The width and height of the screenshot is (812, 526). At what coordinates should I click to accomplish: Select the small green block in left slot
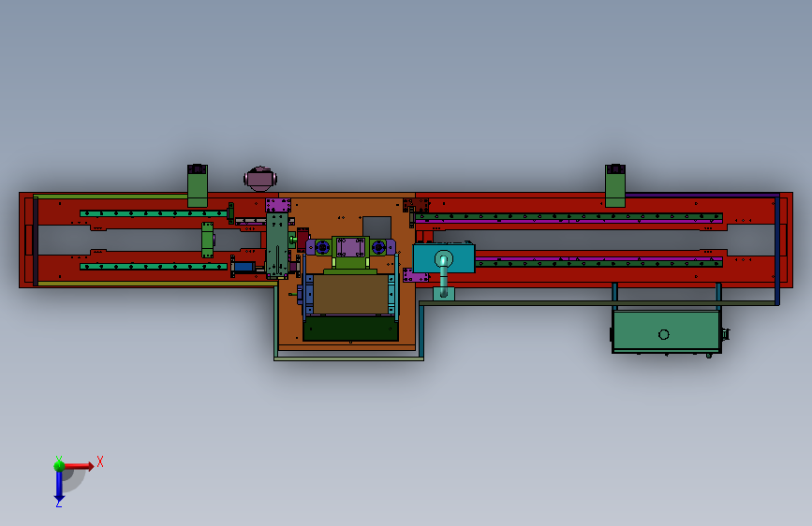pos(208,240)
